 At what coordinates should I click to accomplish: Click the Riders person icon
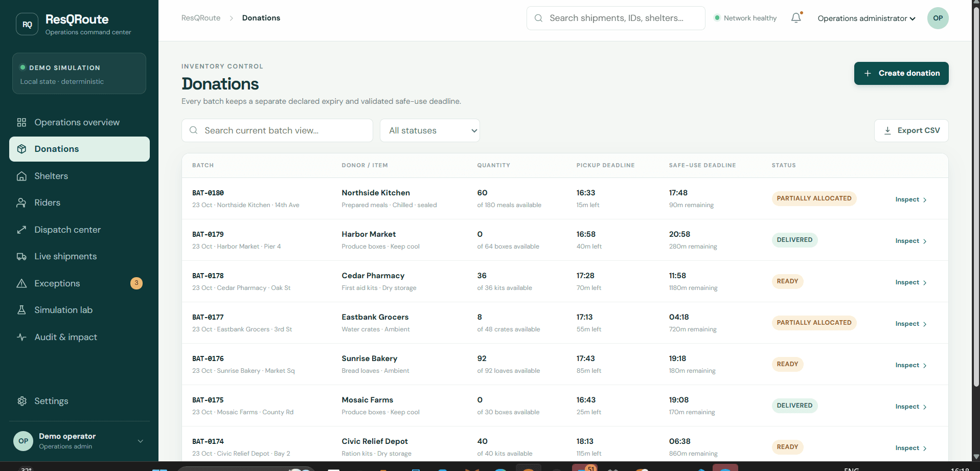[x=21, y=203]
